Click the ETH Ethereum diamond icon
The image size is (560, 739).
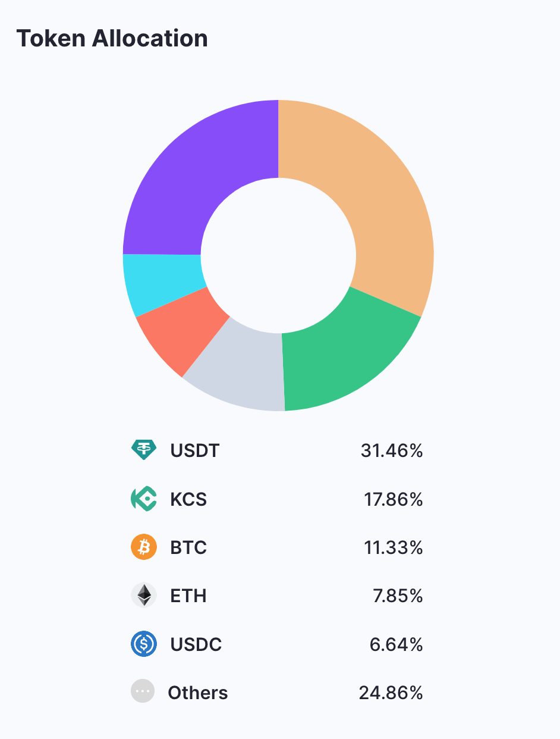[x=143, y=596]
